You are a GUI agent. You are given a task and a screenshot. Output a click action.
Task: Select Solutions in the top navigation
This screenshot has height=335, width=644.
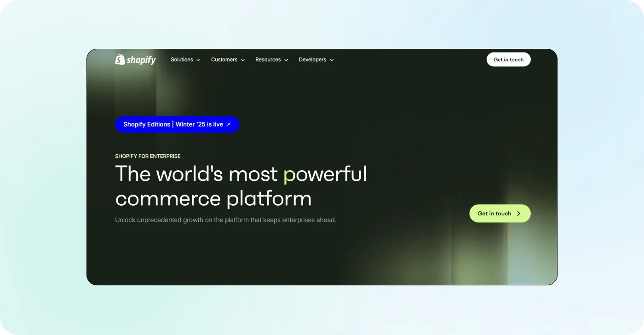click(x=182, y=59)
